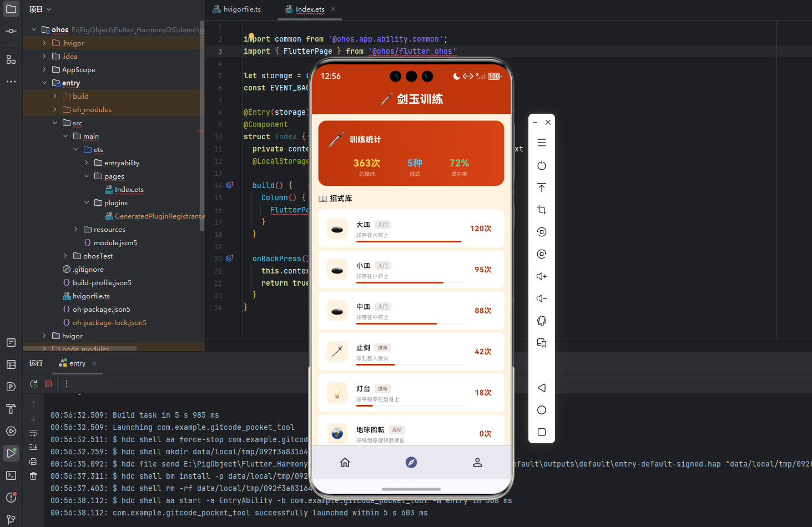The width and height of the screenshot is (812, 527).
Task: Increase emulator volume
Action: (x=542, y=276)
